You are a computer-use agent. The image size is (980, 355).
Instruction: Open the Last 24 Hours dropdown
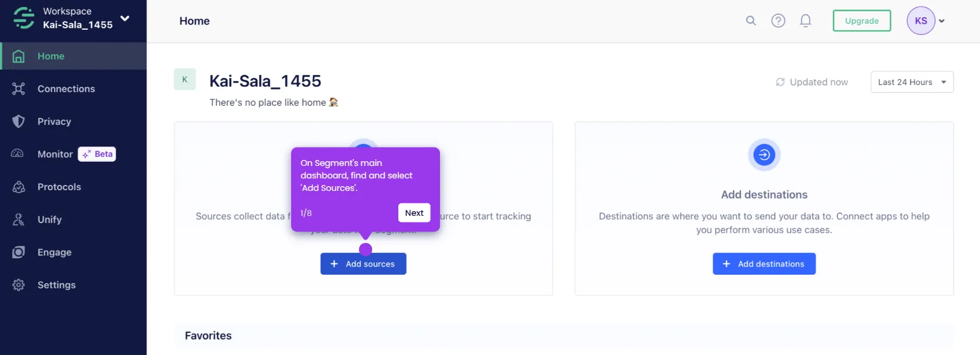pyautogui.click(x=912, y=82)
